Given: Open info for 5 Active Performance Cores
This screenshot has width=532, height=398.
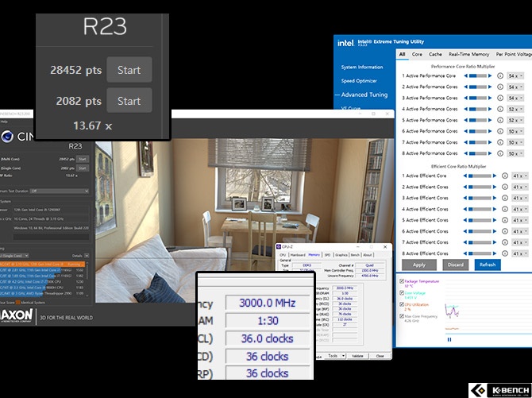Looking at the screenshot, I should click(x=499, y=120).
